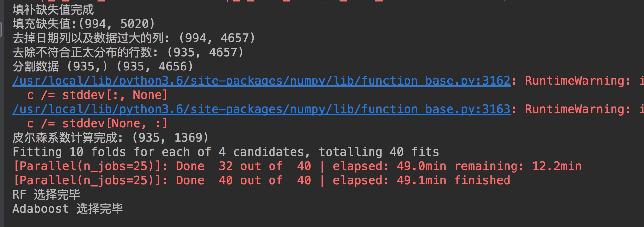Click the 'c /= stddev[:, None]' line

tap(97, 95)
